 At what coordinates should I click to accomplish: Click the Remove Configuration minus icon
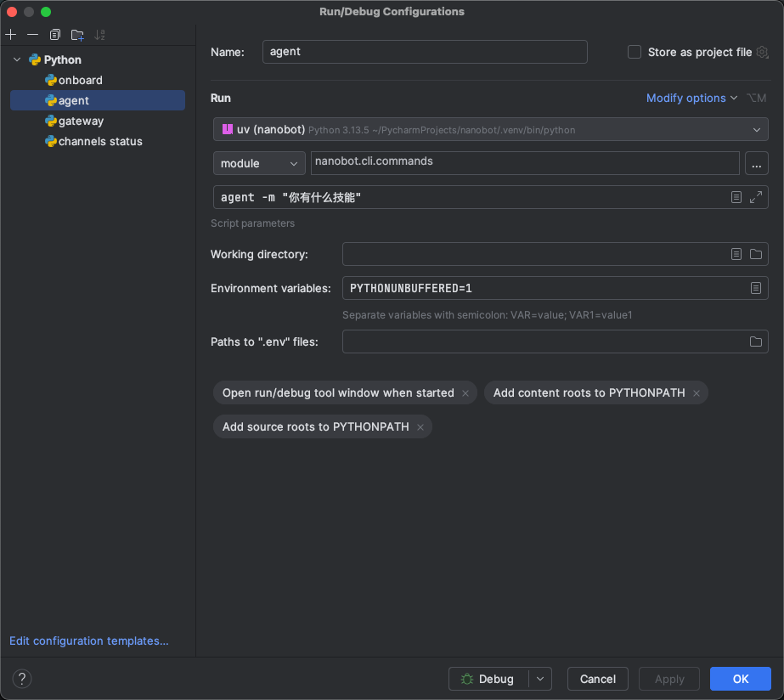click(32, 35)
